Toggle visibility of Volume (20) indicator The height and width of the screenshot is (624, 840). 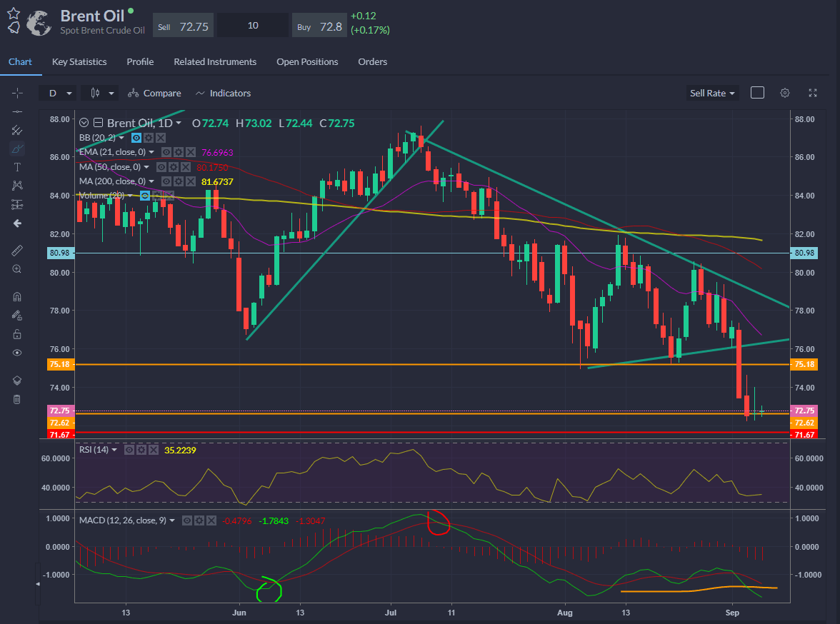(x=144, y=196)
